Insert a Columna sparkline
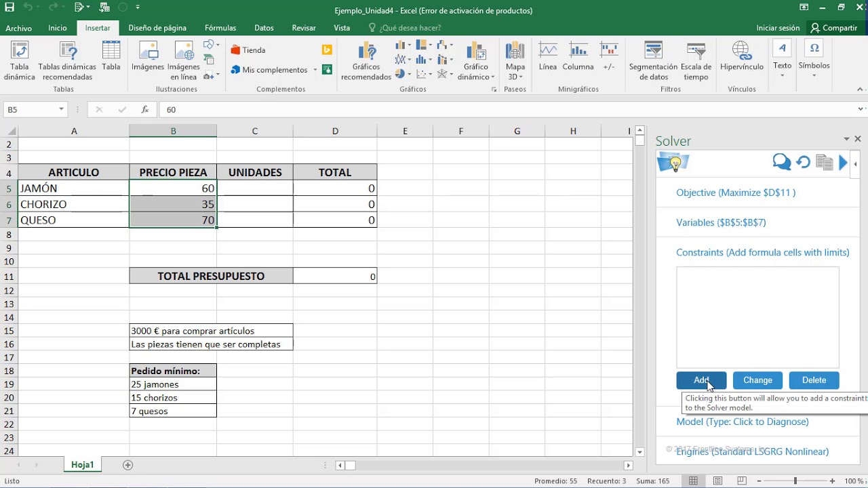 pyautogui.click(x=578, y=56)
